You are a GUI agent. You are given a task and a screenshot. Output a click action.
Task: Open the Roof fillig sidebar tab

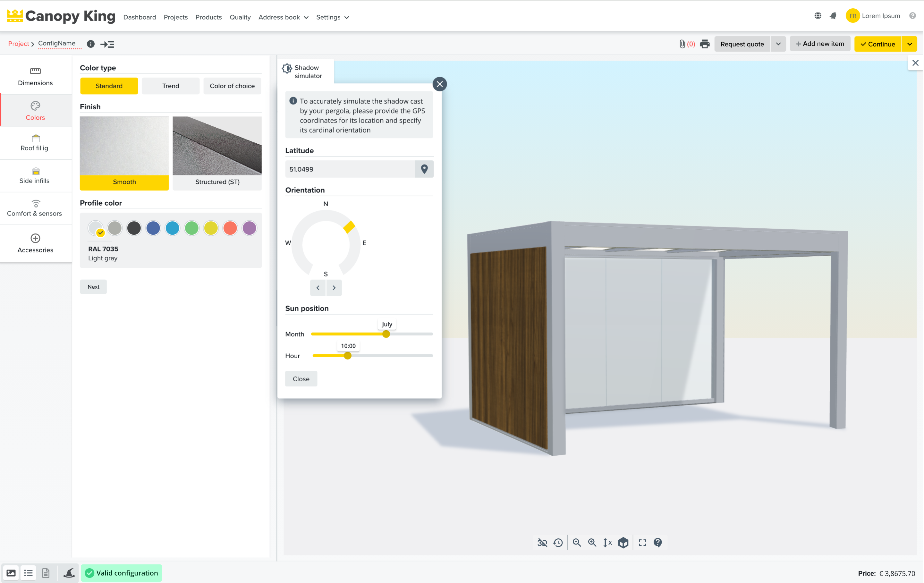coord(35,143)
